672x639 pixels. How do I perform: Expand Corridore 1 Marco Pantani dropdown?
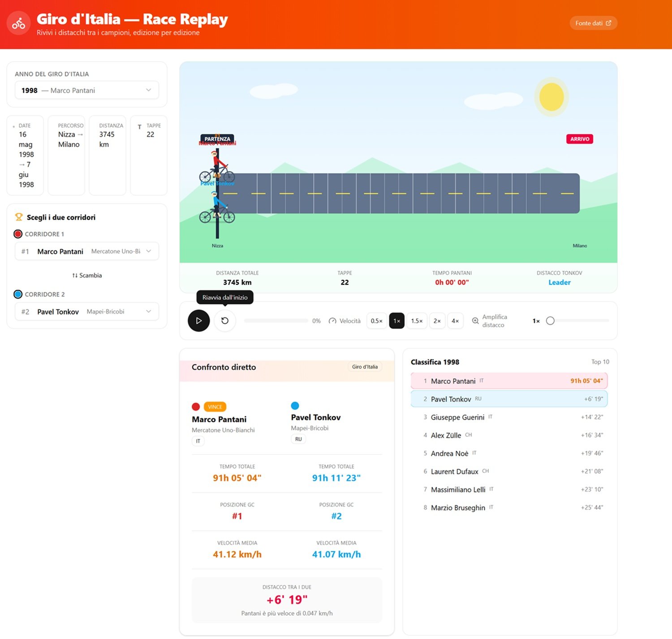coord(87,251)
